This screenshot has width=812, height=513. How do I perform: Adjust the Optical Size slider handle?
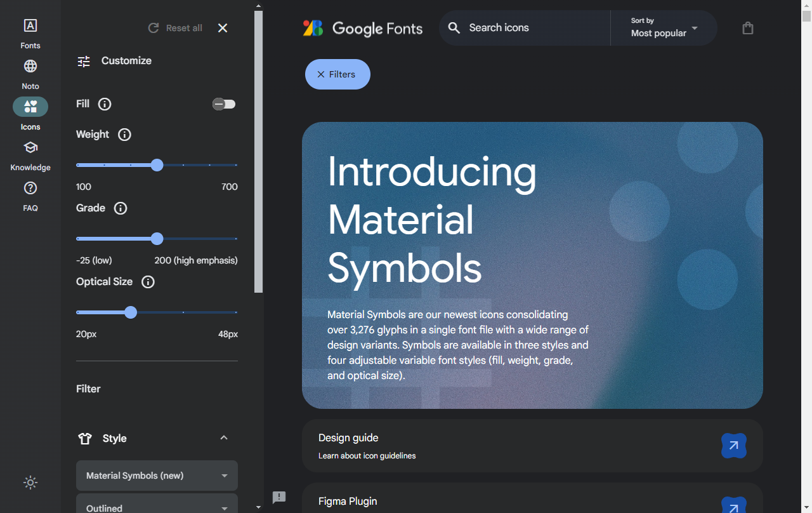click(x=131, y=312)
